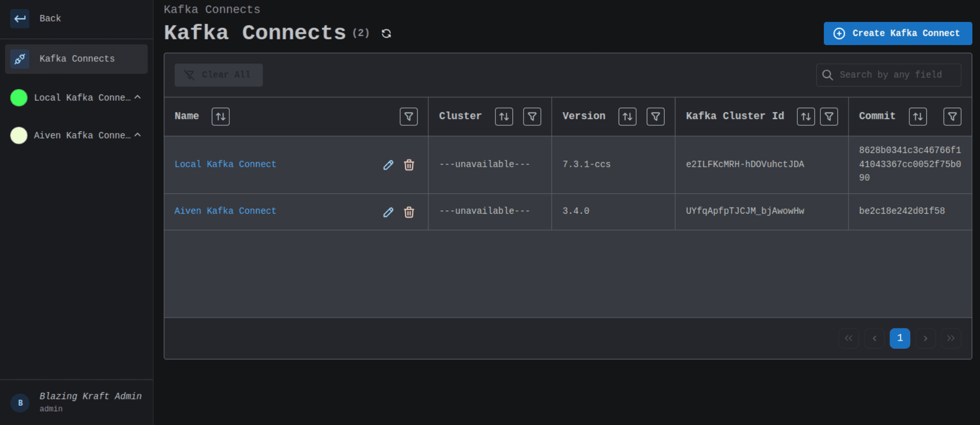Open Aiven Kafka Connect link in table
Image resolution: width=980 pixels, height=425 pixels.
[225, 211]
